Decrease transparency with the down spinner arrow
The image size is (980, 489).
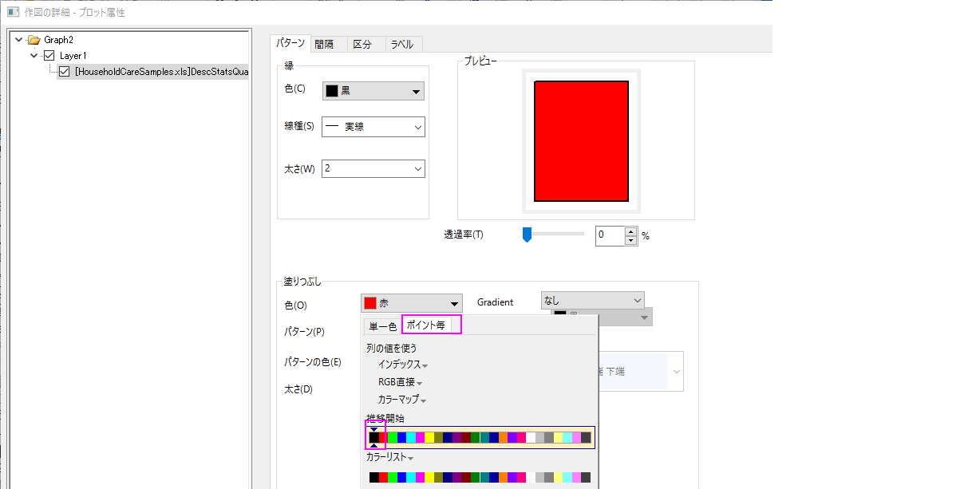630,240
